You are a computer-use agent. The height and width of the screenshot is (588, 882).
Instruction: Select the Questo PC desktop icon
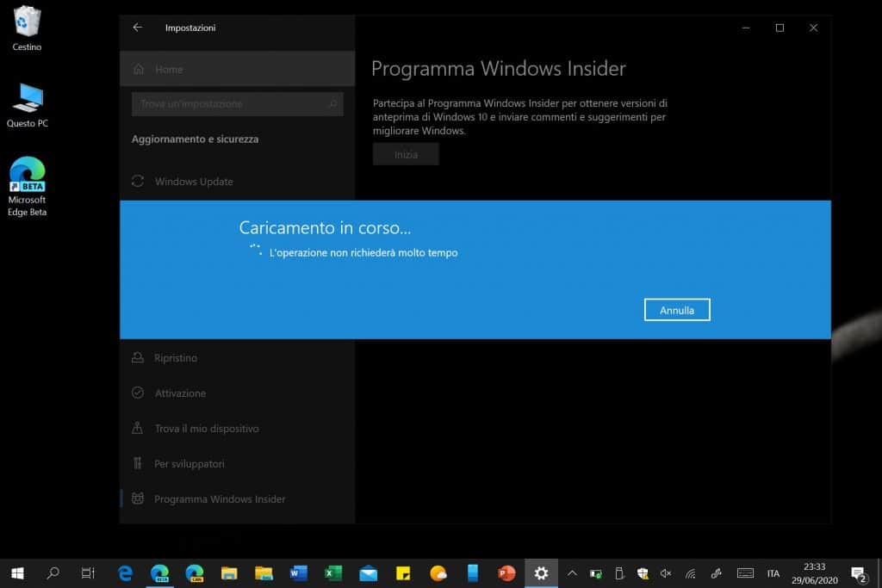(x=28, y=103)
